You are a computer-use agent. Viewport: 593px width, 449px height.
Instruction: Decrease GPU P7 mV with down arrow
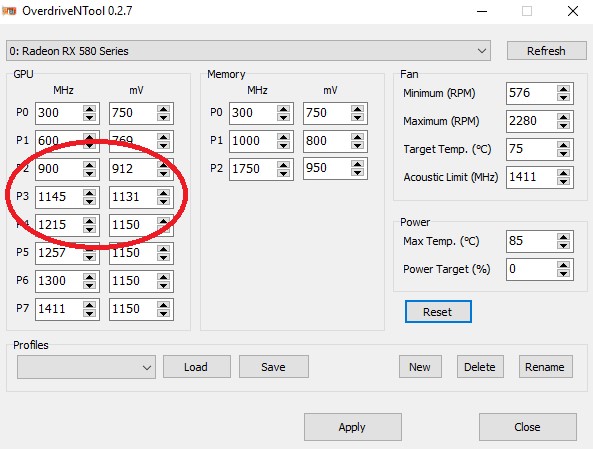(x=164, y=313)
